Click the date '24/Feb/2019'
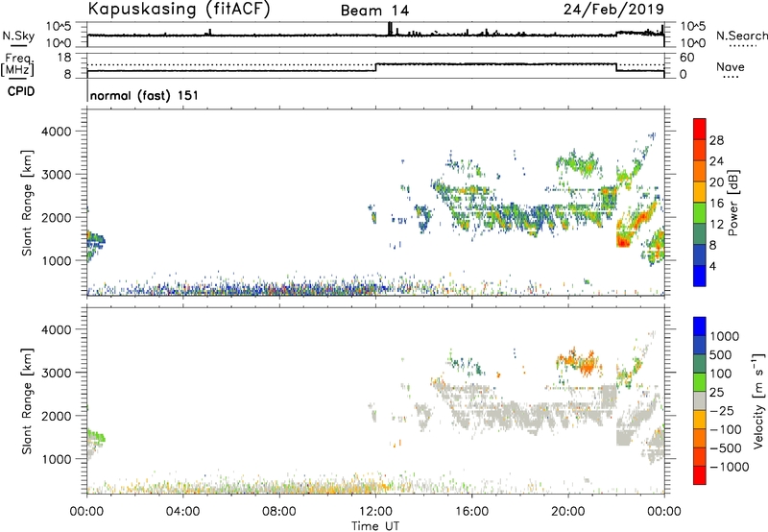This screenshot has width=768, height=532. 613,9
